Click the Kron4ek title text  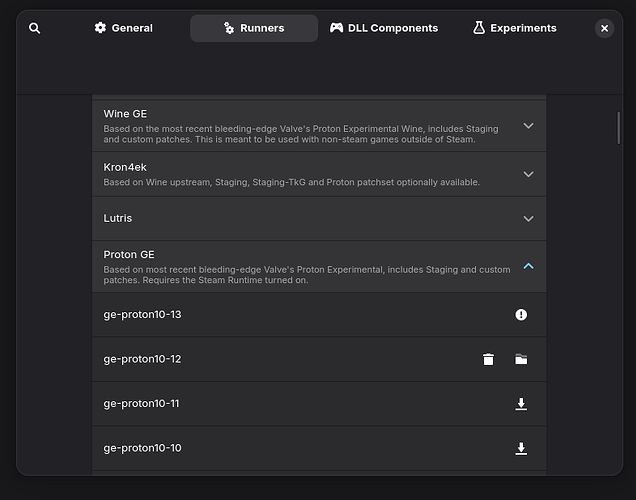[125, 167]
